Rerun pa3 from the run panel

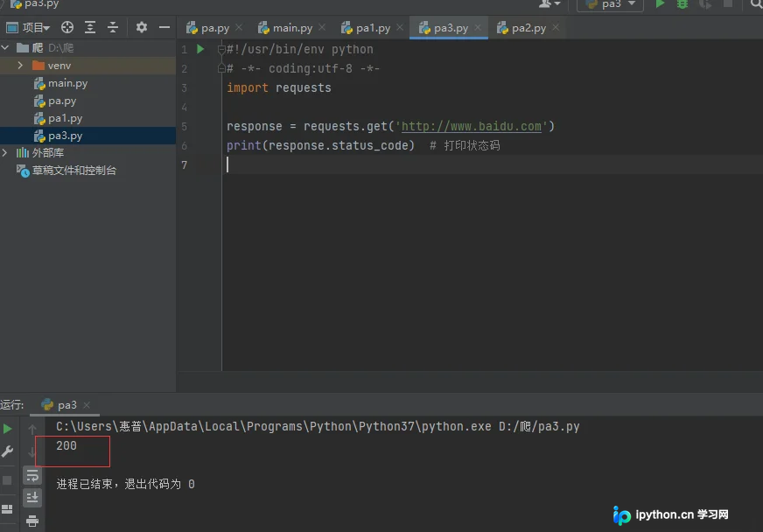7,429
